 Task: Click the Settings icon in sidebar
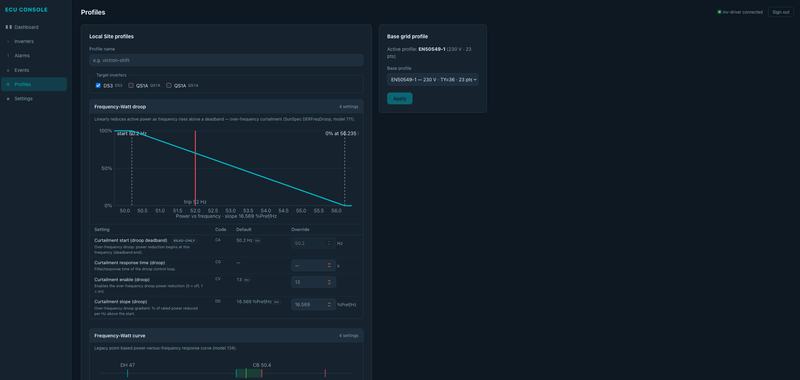coord(8,98)
